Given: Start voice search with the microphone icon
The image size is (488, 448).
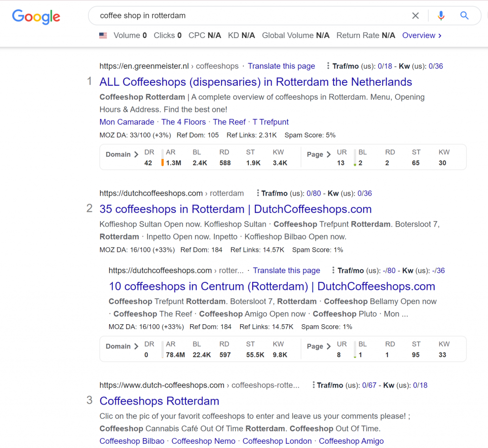Looking at the screenshot, I should click(x=441, y=16).
